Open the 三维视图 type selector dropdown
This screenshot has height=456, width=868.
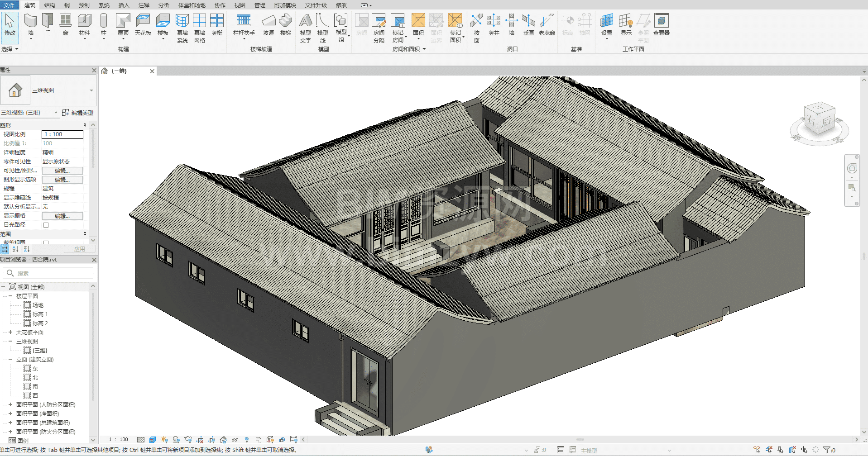[91, 90]
